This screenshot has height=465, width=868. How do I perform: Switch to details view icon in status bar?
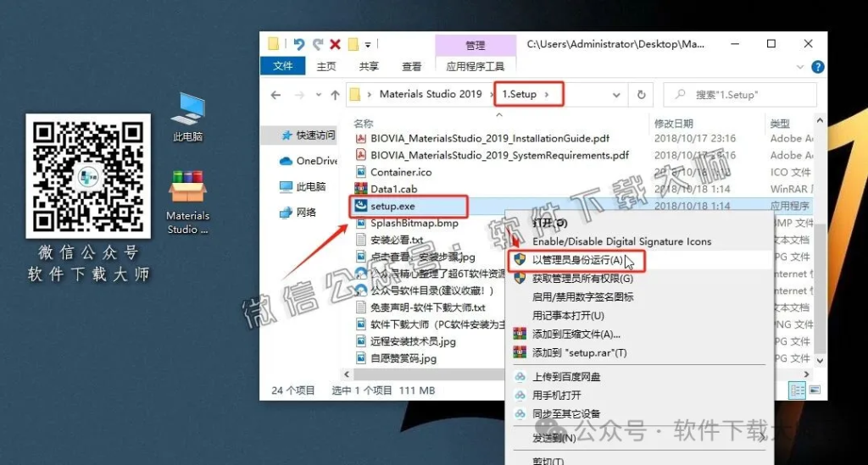coord(797,390)
